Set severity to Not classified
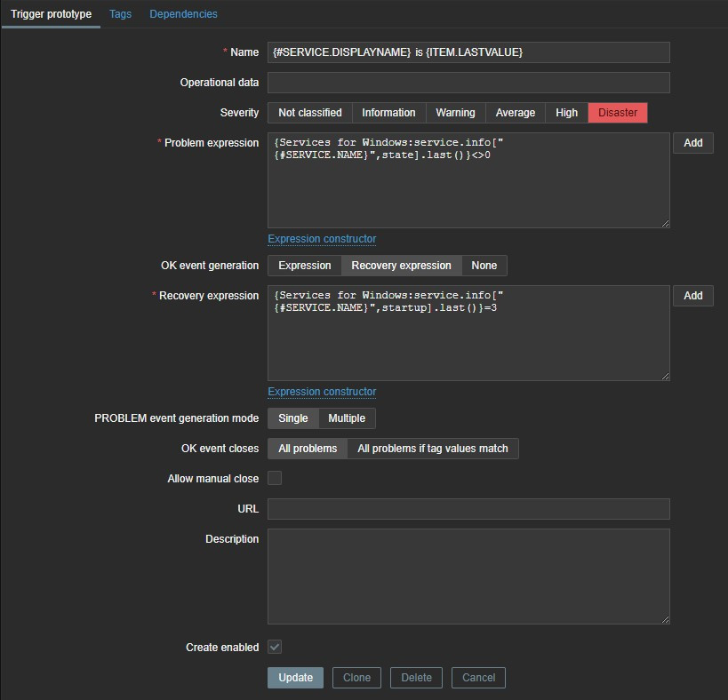 pos(309,113)
